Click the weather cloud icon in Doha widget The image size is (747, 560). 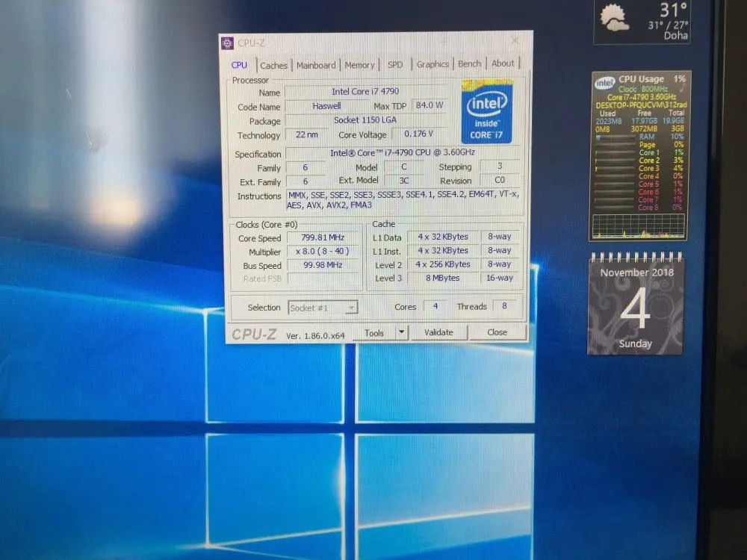click(x=613, y=18)
